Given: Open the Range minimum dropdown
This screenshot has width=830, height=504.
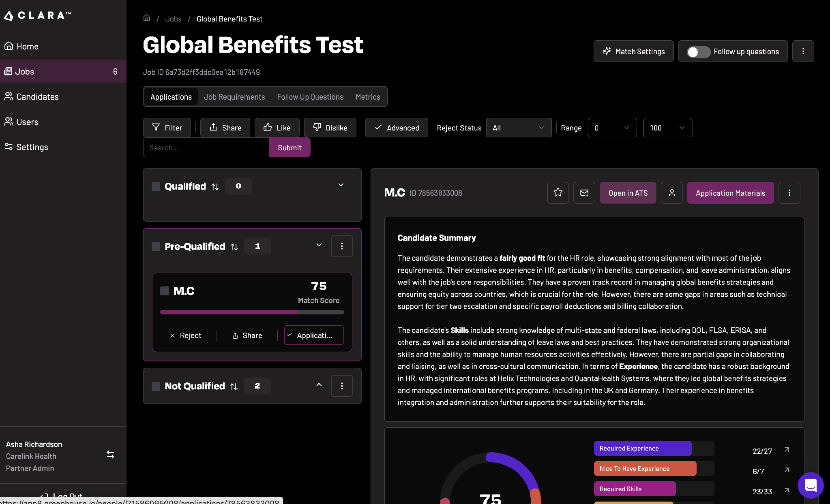Looking at the screenshot, I should [612, 128].
